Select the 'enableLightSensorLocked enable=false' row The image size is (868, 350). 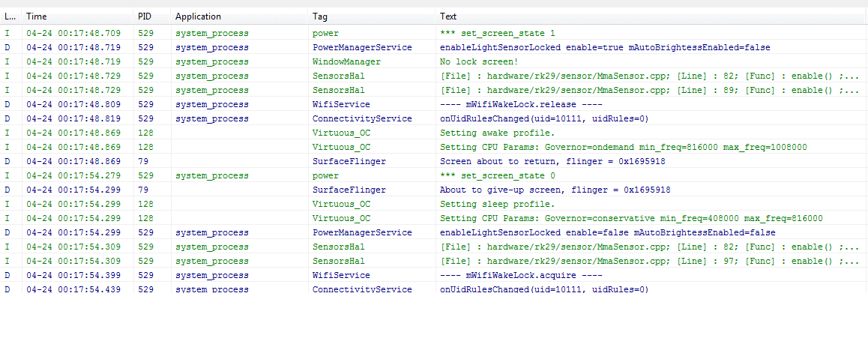pyautogui.click(x=434, y=232)
